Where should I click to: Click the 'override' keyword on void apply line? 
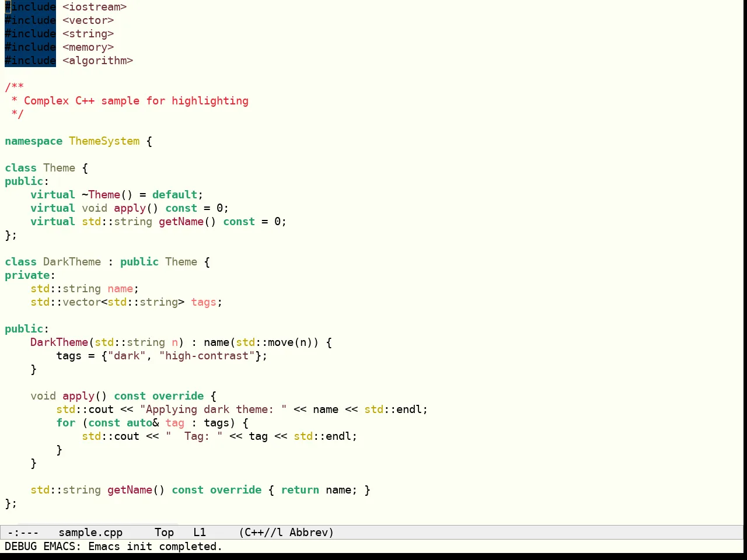point(178,396)
